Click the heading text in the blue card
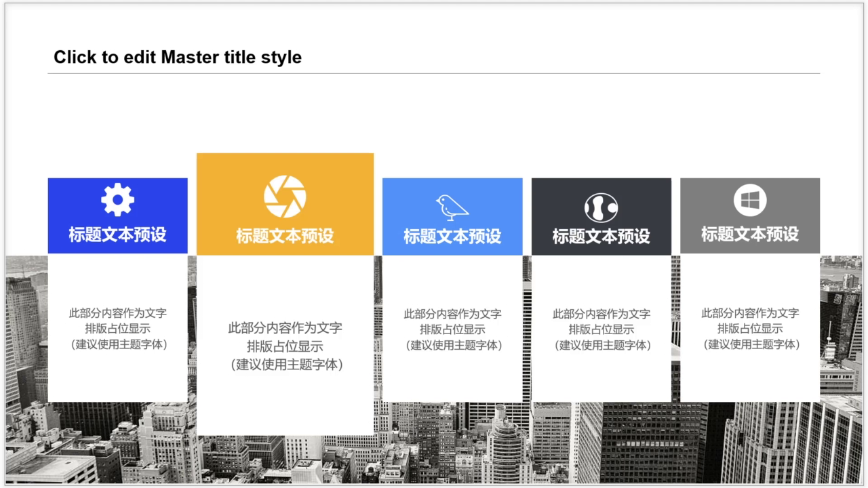868x488 pixels. (117, 235)
